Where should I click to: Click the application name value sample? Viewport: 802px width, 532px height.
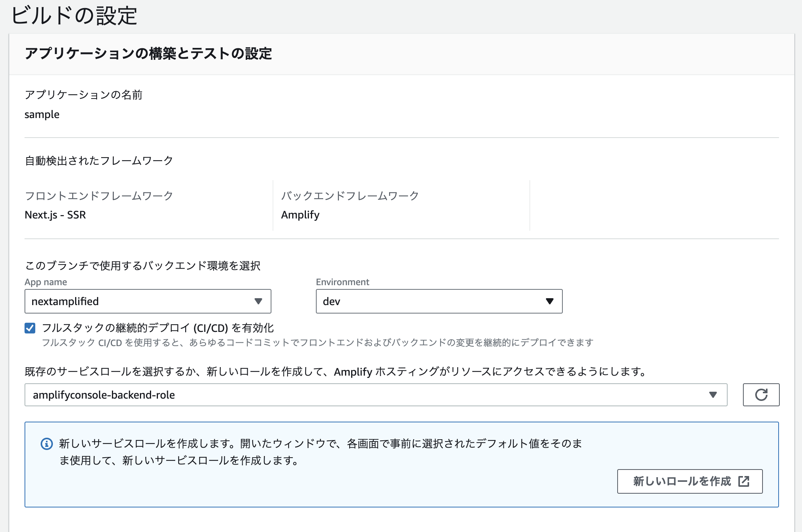(x=42, y=115)
